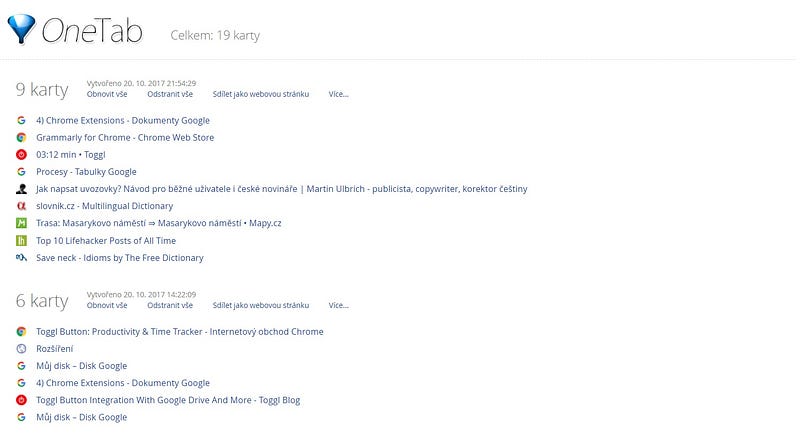Open Toggl Button: Productivity & Time Tracker link

pos(180,332)
